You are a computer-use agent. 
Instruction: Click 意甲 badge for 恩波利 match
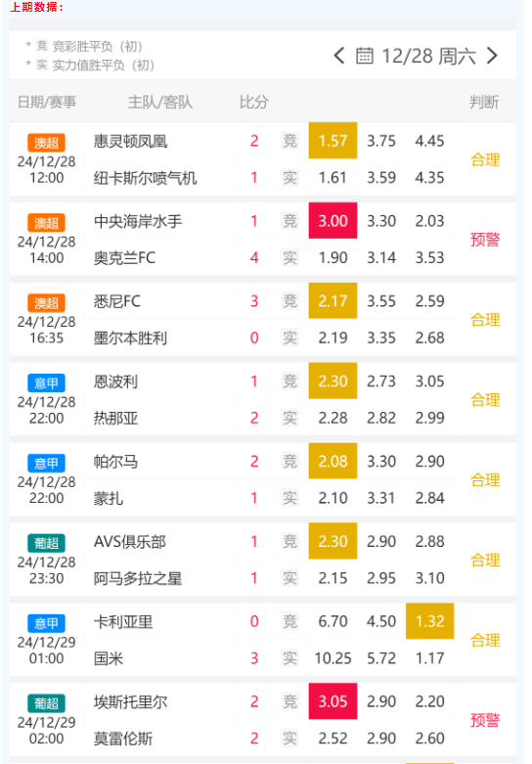[x=46, y=382]
